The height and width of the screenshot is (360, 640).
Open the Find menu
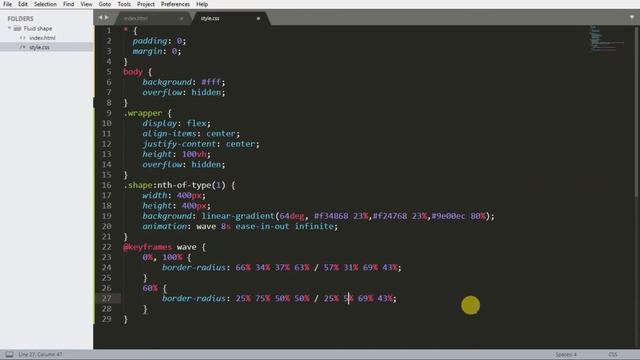point(69,4)
